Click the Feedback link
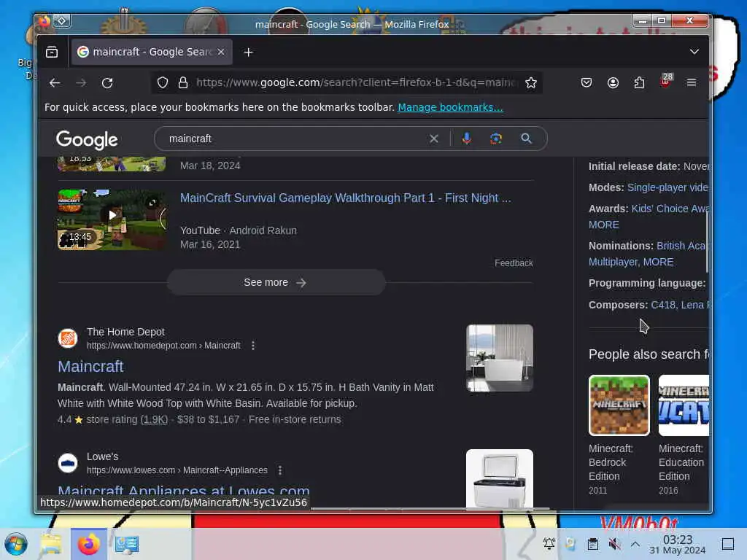This screenshot has width=747, height=560. 514,262
